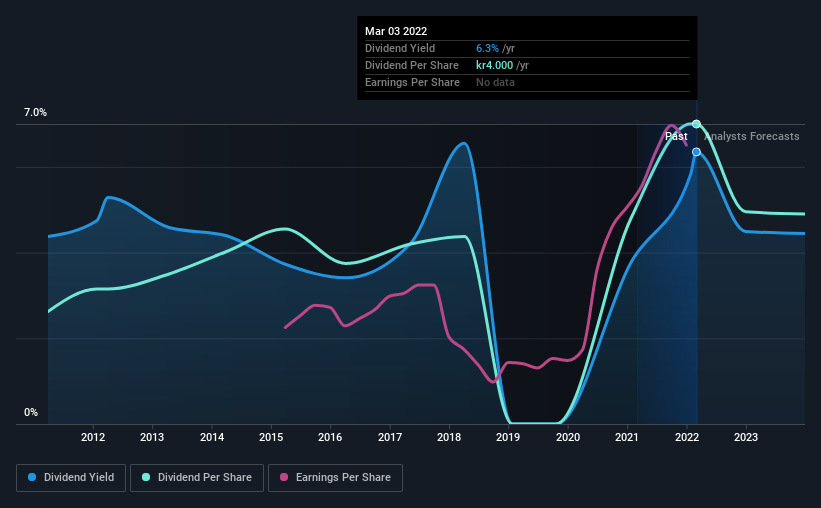Click the 7.0% y-axis label
Viewport: 821px width, 508px height.
(35, 113)
